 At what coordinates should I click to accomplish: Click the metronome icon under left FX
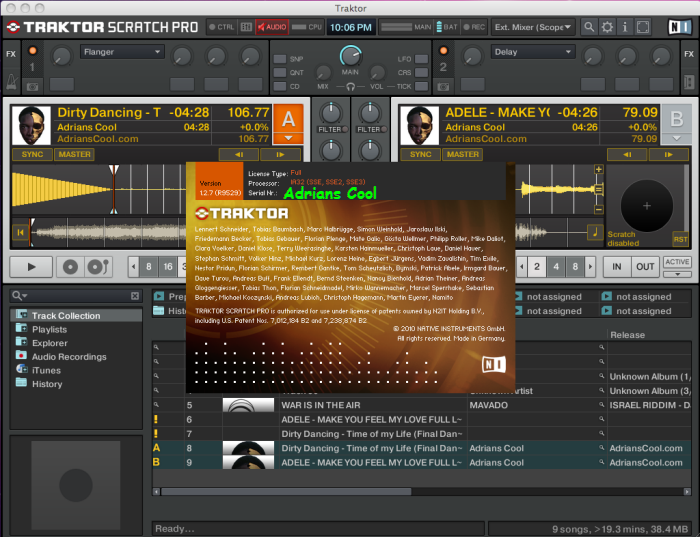11,82
